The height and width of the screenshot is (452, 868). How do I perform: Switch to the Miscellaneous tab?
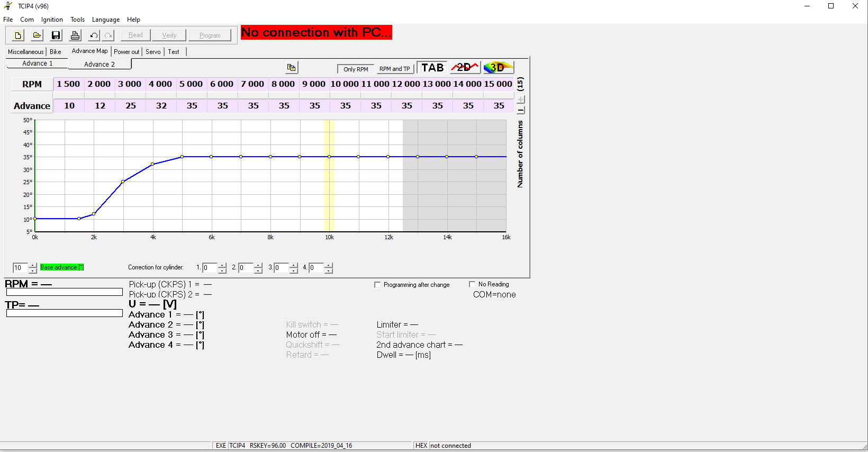(25, 52)
